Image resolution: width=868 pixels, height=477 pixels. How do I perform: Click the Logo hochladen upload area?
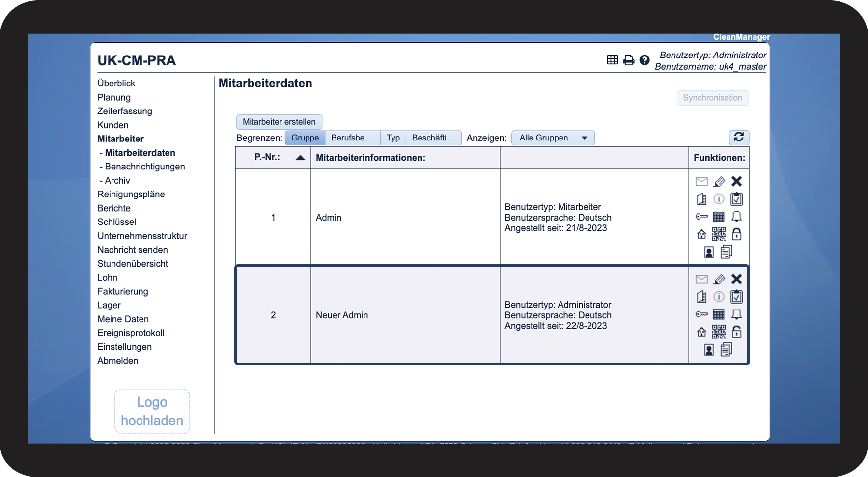tap(152, 411)
